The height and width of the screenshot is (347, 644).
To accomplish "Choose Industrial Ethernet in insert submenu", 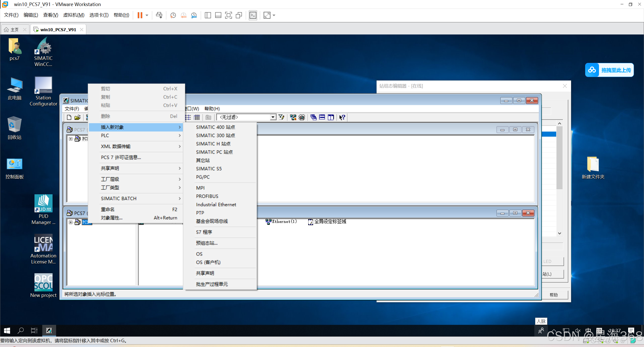I will click(216, 205).
